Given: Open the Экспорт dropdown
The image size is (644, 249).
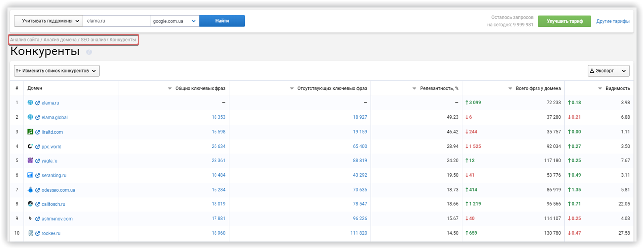Looking at the screenshot, I should click(608, 71).
